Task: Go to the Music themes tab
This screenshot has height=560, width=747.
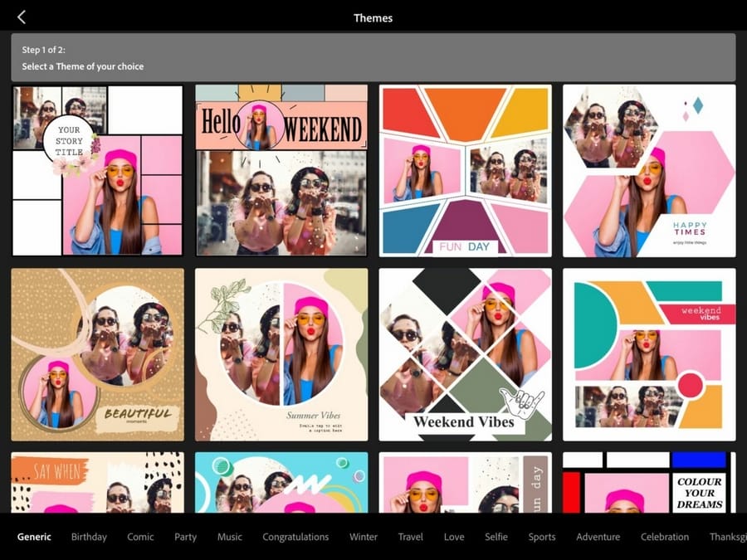Action: click(x=230, y=537)
